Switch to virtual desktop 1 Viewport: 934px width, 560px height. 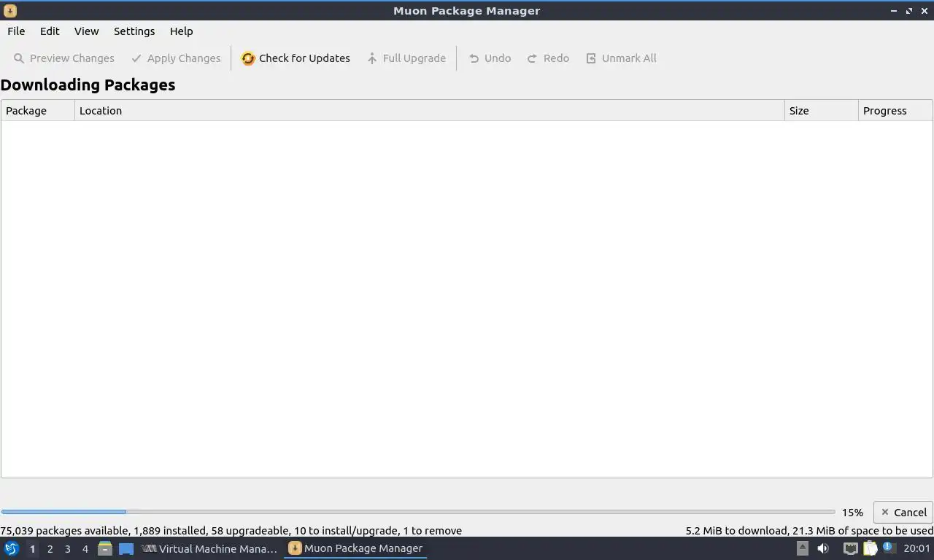(x=32, y=549)
